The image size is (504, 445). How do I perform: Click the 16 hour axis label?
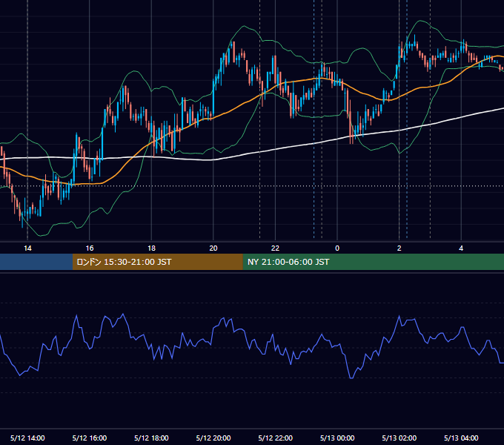(90, 248)
